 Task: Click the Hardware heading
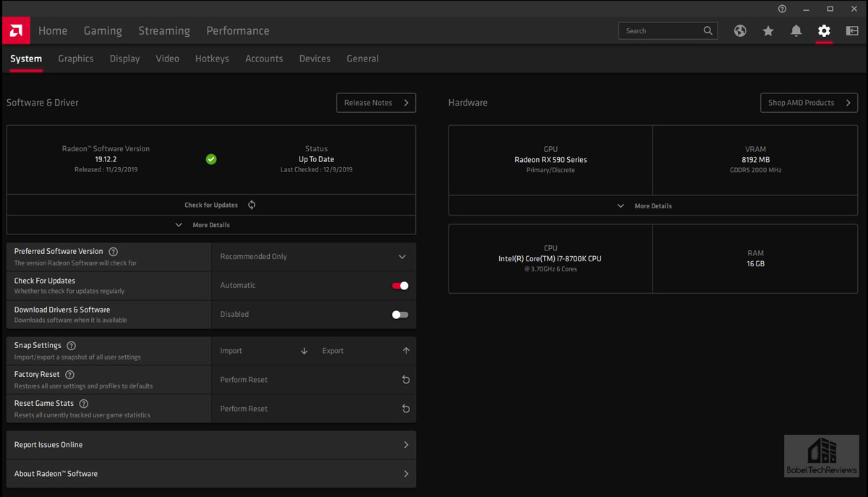click(x=468, y=103)
